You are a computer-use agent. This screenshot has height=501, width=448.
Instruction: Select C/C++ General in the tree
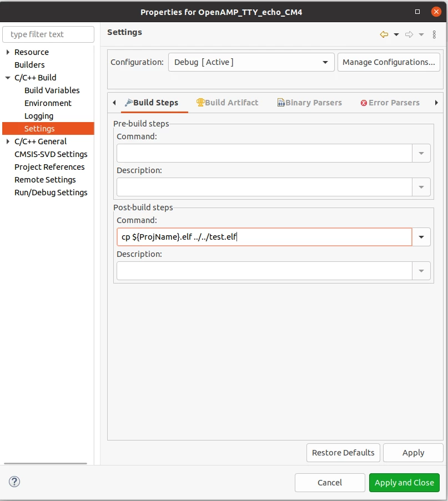click(41, 141)
